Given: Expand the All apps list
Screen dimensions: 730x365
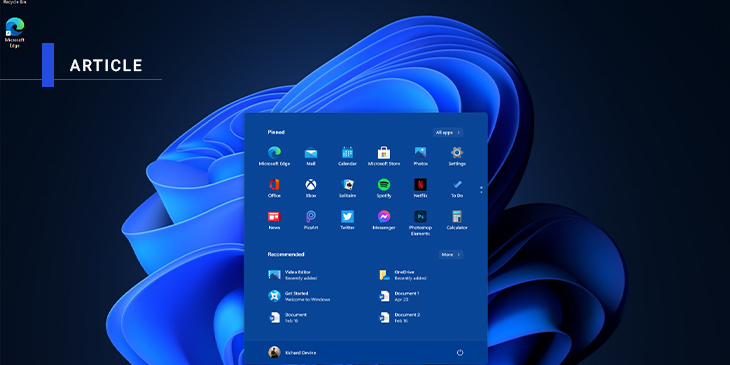Looking at the screenshot, I should click(x=447, y=133).
